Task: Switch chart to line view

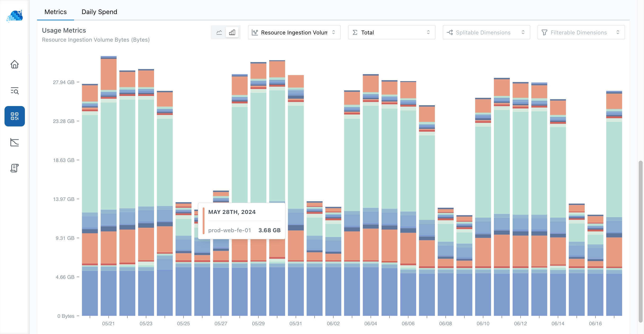Action: click(219, 32)
